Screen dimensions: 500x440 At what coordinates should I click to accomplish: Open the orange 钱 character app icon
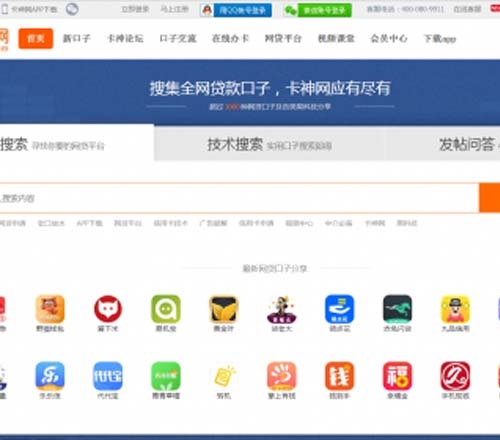[339, 376]
